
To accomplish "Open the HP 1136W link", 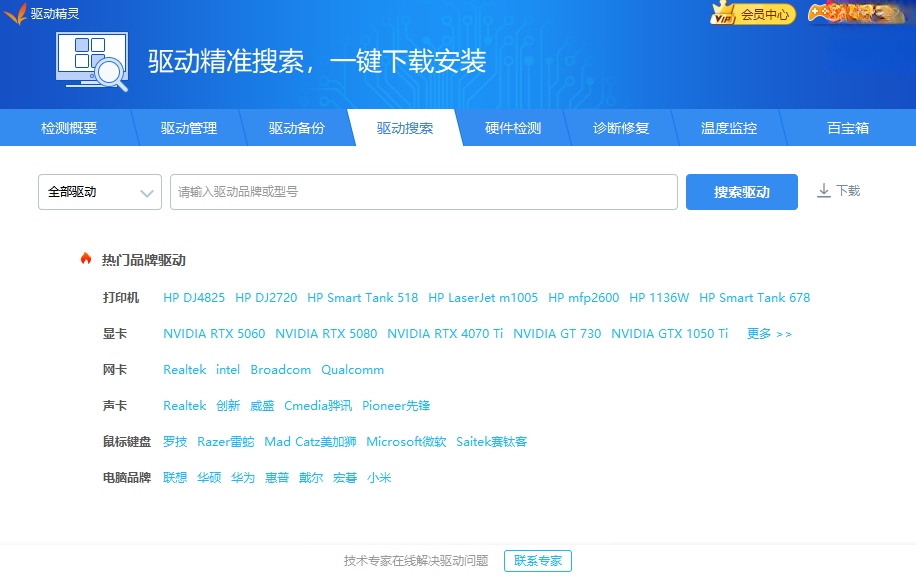I will pos(659,298).
